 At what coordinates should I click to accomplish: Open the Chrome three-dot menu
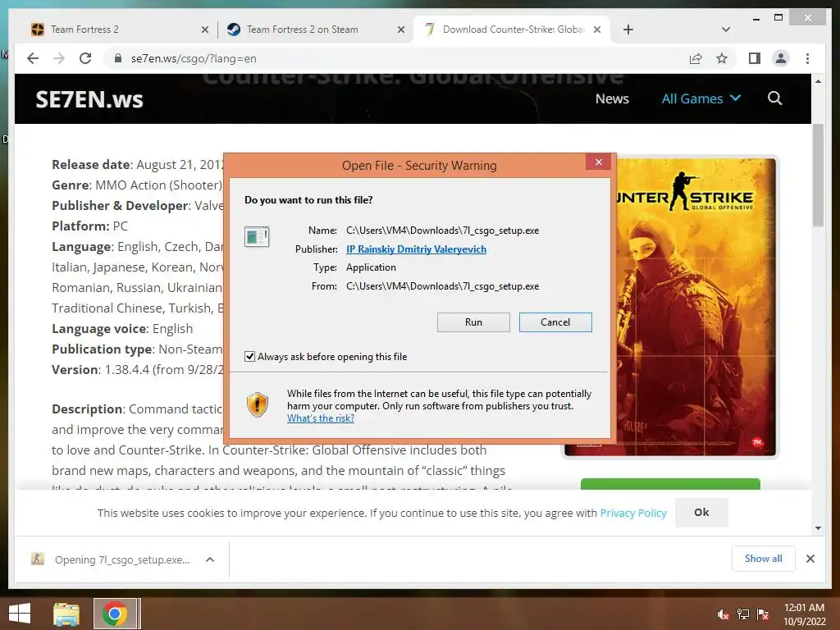[x=807, y=58]
